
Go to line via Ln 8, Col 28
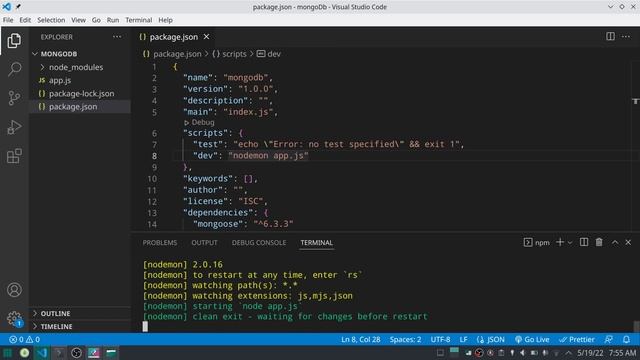click(x=361, y=340)
